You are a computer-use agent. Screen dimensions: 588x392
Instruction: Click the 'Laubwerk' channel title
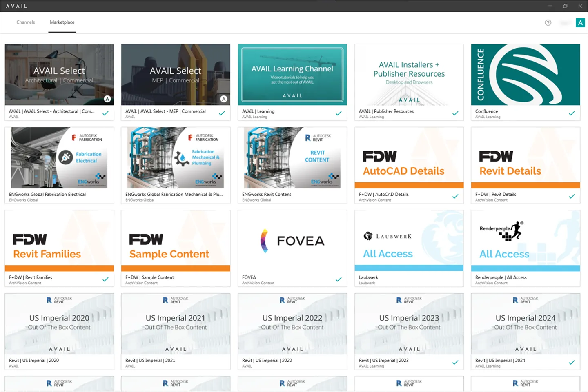point(368,277)
